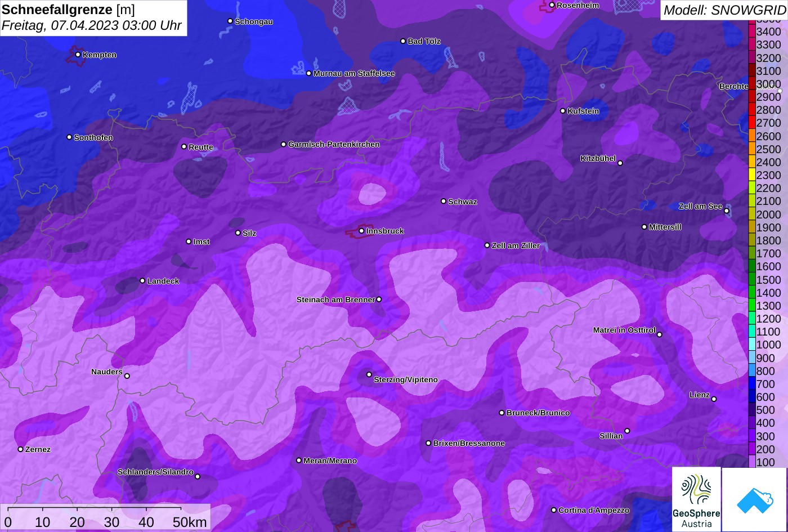Click the Zernez city label
This screenshot has width=788, height=532.
point(38,449)
